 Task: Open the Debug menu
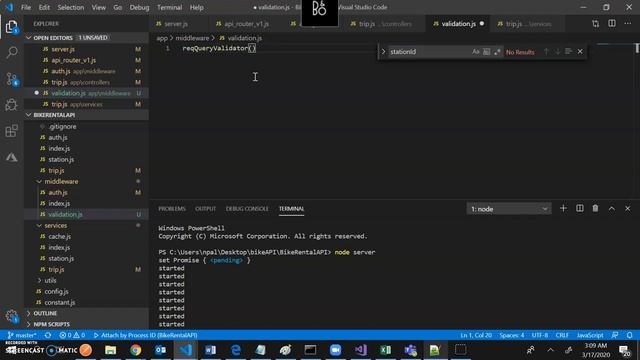pos(139,7)
